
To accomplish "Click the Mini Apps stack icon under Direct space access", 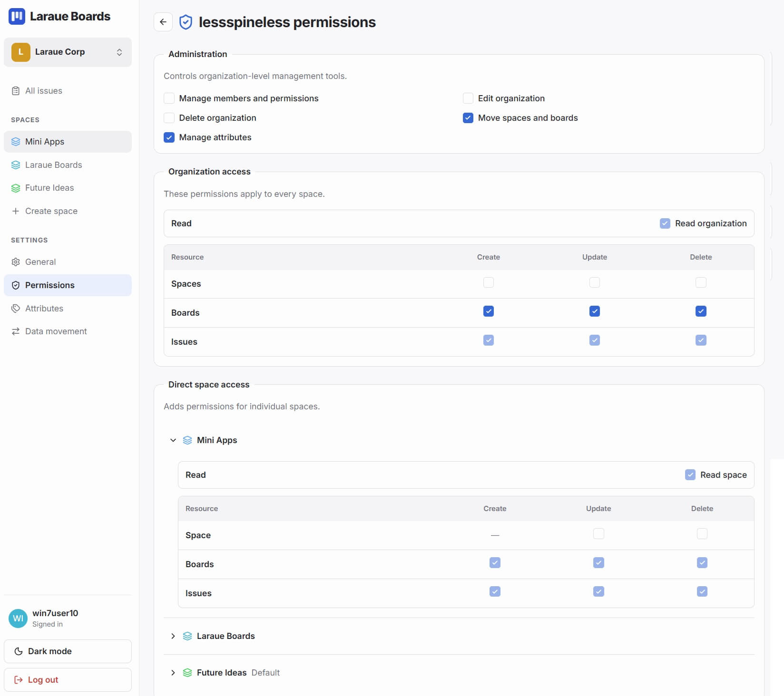I will 187,440.
